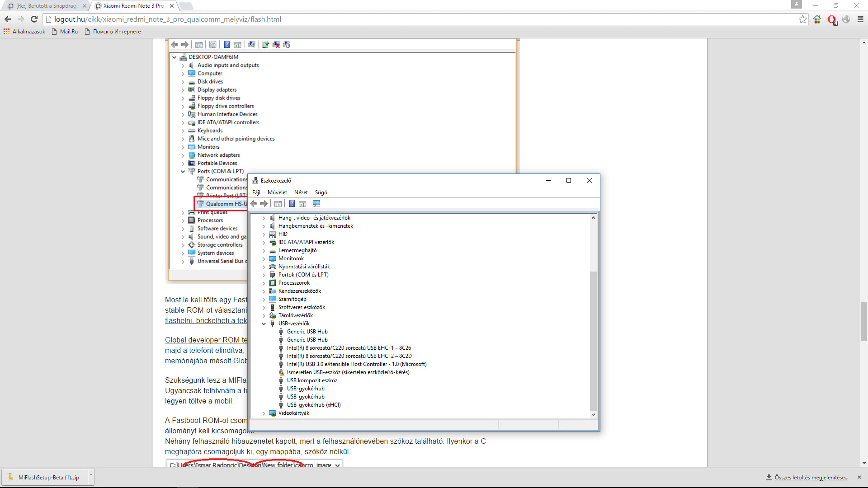The height and width of the screenshot is (488, 868).
Task: Expand the Monitorok category
Action: [x=264, y=259]
